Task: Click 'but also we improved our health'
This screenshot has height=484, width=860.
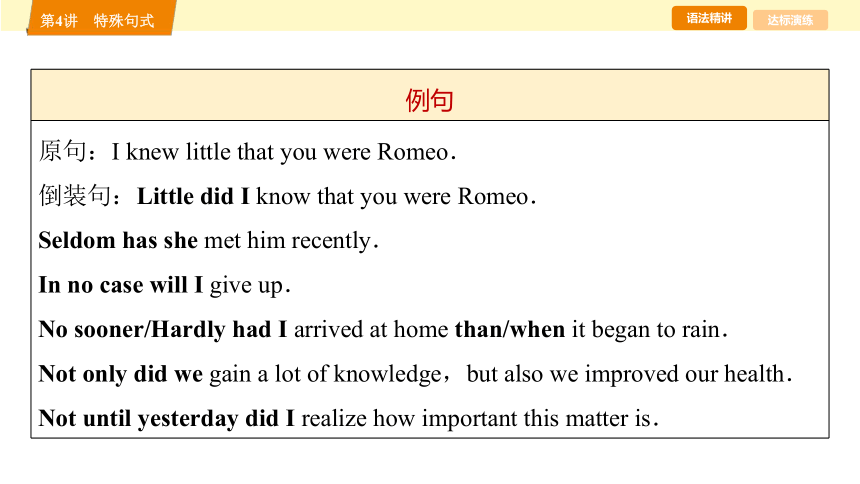Action: pyautogui.click(x=626, y=374)
